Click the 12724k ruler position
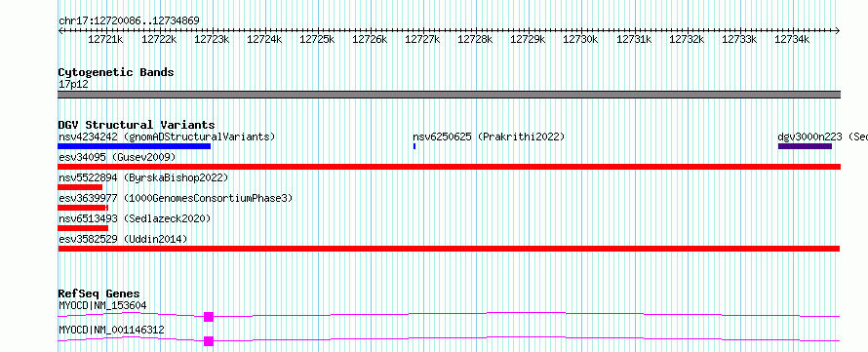The width and height of the screenshot is (868, 352). point(264,39)
